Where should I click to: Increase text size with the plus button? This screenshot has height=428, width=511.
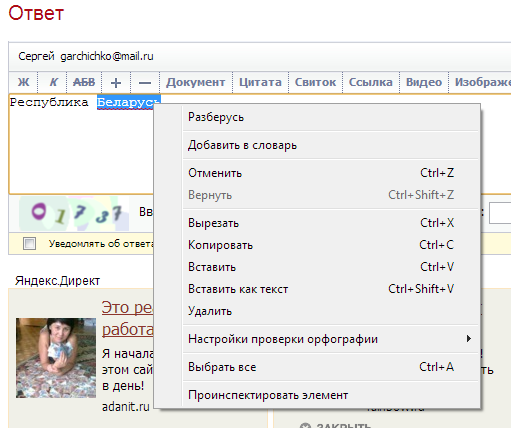tap(116, 82)
